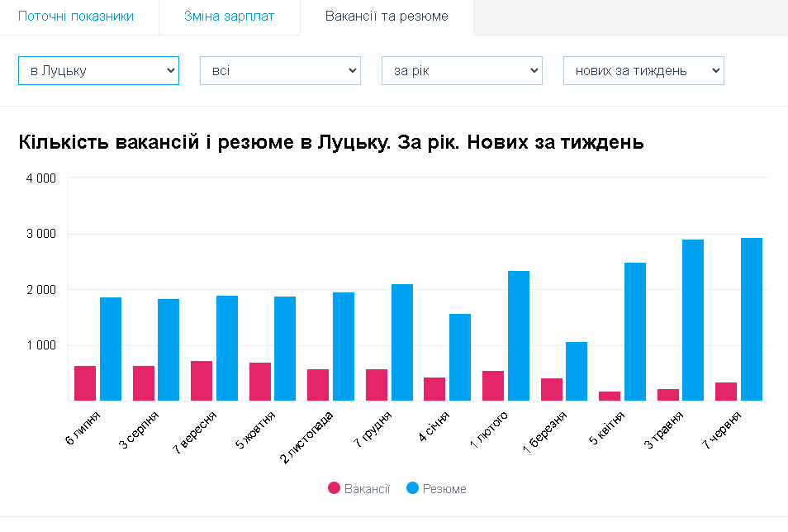
Task: Toggle the Вакансії series in the legend
Action: click(367, 489)
